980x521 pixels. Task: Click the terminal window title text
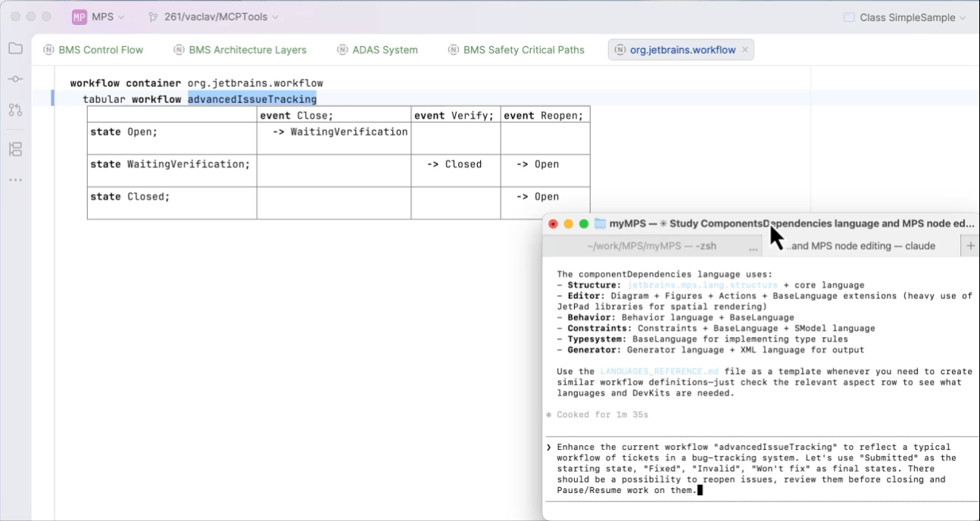(x=792, y=223)
